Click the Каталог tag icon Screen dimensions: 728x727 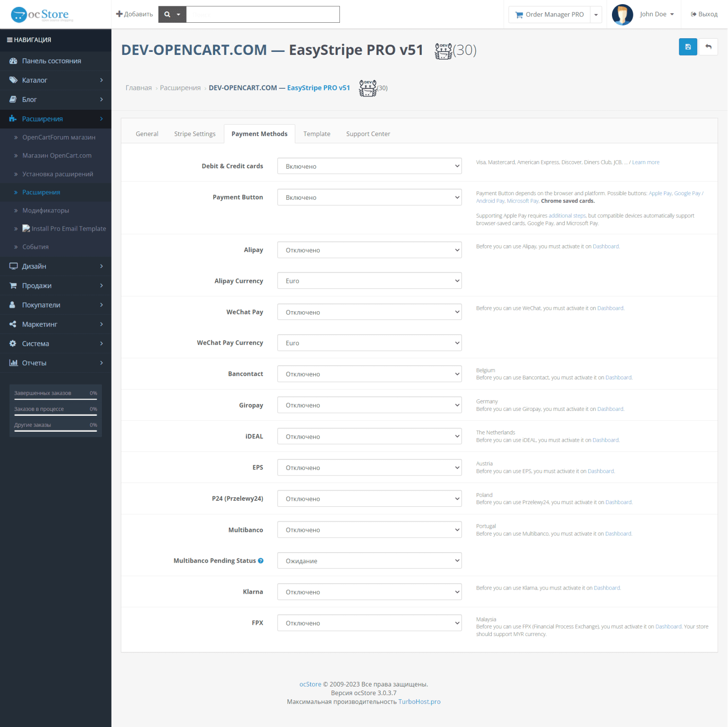click(13, 80)
